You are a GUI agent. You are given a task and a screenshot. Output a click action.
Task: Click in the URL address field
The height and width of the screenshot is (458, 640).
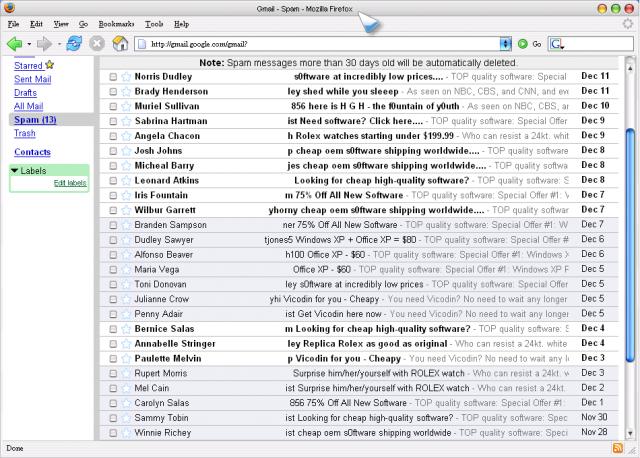[318, 44]
